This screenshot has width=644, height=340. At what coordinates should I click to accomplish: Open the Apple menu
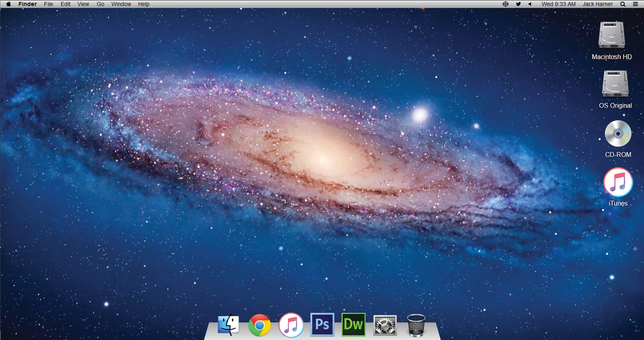8,4
